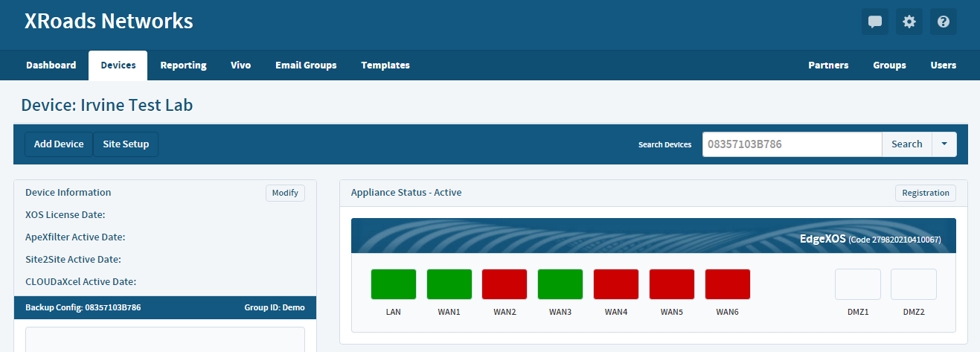Click the Registration button

(926, 193)
